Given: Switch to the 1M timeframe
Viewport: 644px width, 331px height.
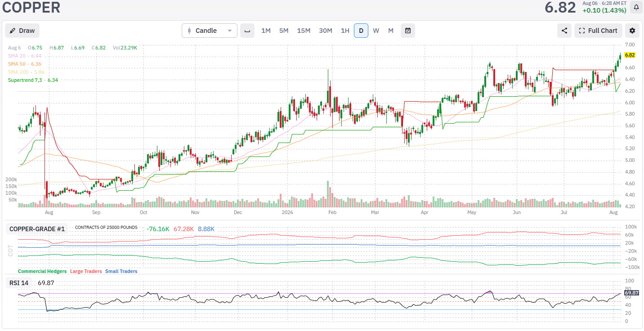Looking at the screenshot, I should coord(266,31).
